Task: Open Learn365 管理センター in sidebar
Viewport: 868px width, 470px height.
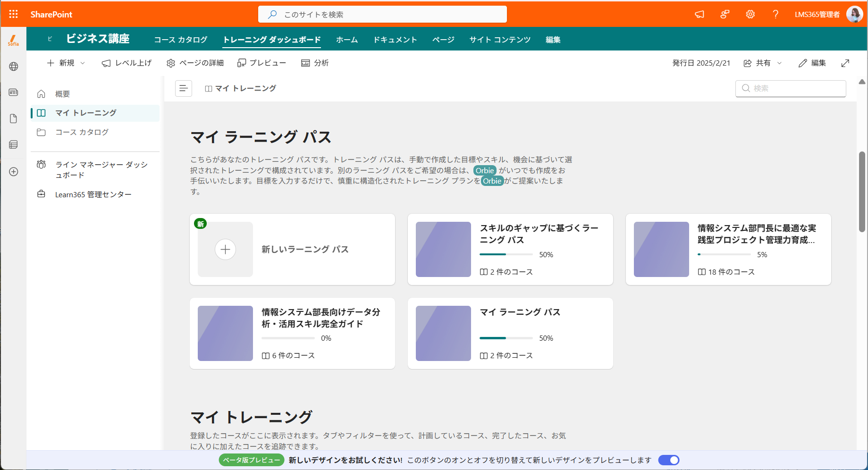Action: coord(95,194)
